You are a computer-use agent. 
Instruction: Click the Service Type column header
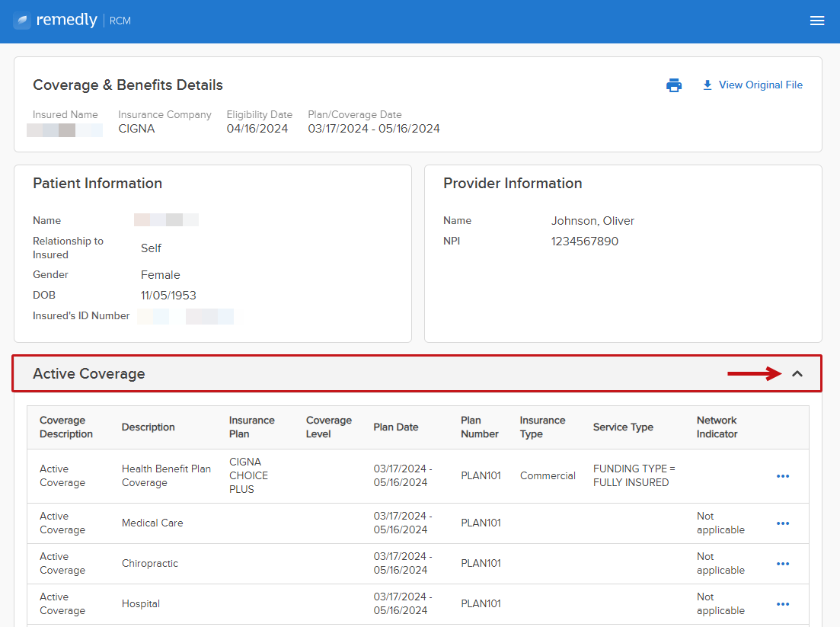pyautogui.click(x=623, y=427)
